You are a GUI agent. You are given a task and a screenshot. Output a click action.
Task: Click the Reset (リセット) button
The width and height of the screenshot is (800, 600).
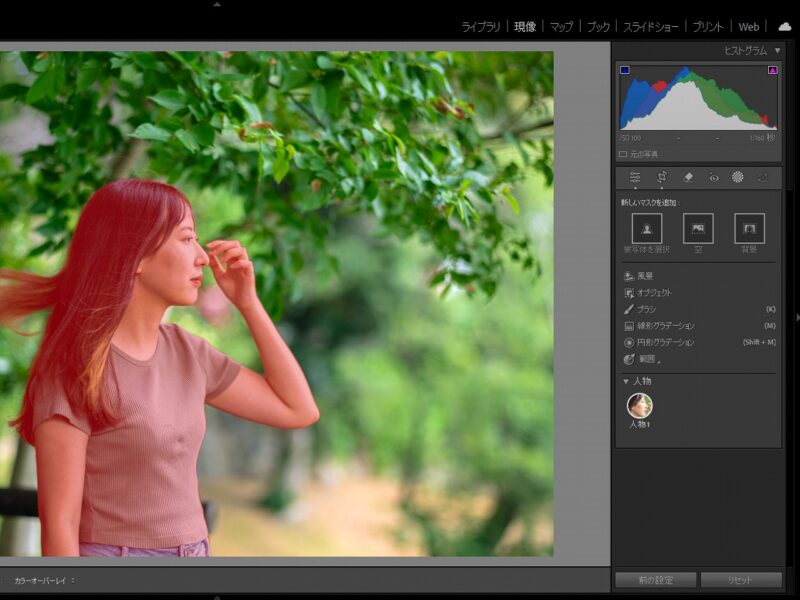coord(741,580)
